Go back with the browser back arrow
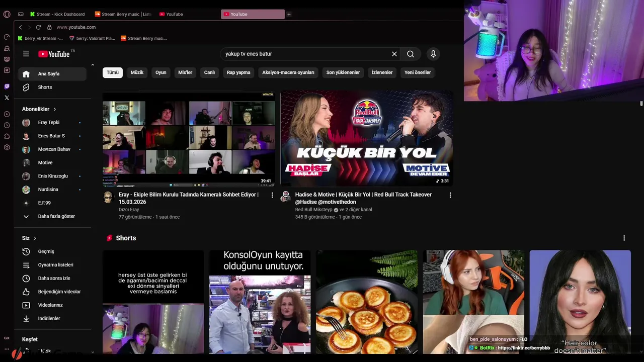Screen dimensions: 644x362 pos(20,27)
